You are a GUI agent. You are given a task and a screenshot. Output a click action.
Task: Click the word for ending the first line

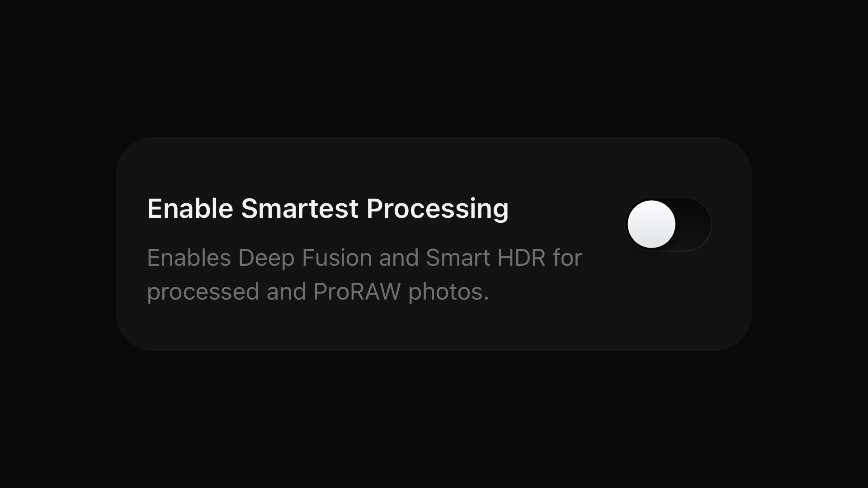point(567,258)
